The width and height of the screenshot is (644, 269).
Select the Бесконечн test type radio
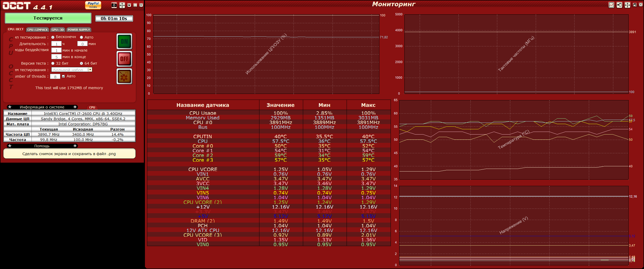coord(53,37)
